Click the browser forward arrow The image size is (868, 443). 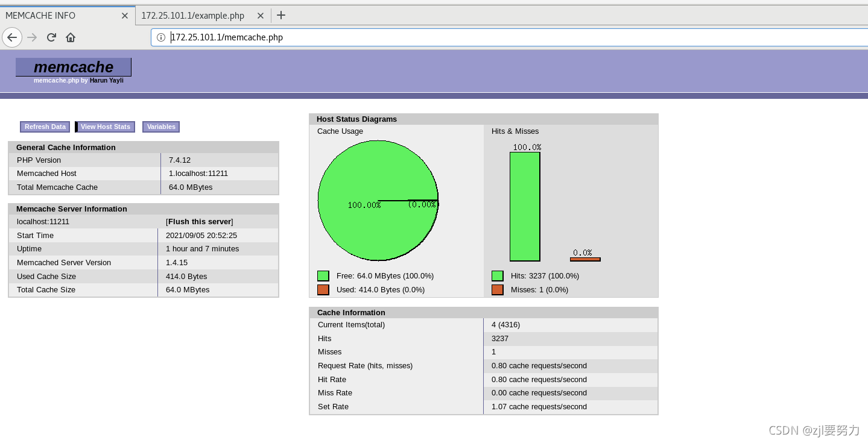click(33, 37)
